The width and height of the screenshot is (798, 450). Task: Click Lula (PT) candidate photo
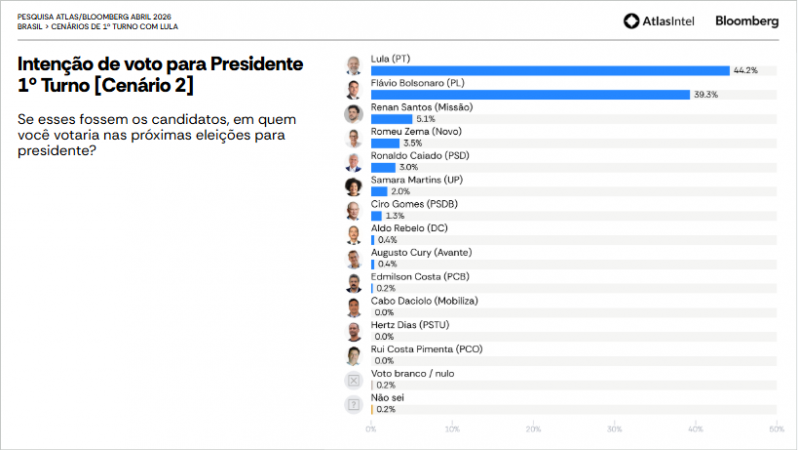353,65
